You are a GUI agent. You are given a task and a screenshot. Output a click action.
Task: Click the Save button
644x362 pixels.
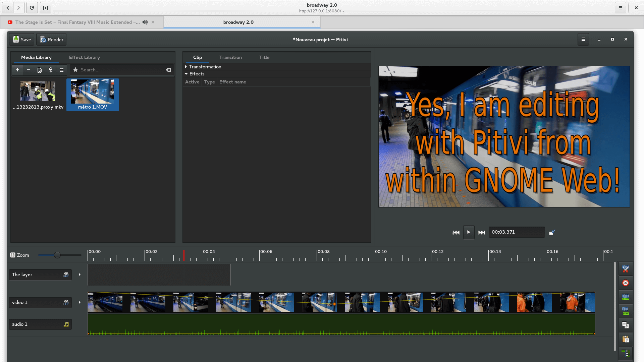tap(22, 39)
